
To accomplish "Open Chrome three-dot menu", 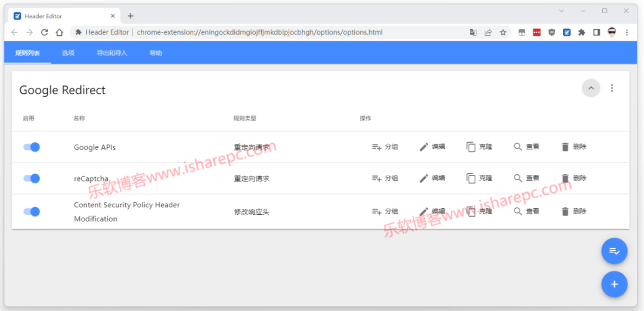I will [627, 32].
